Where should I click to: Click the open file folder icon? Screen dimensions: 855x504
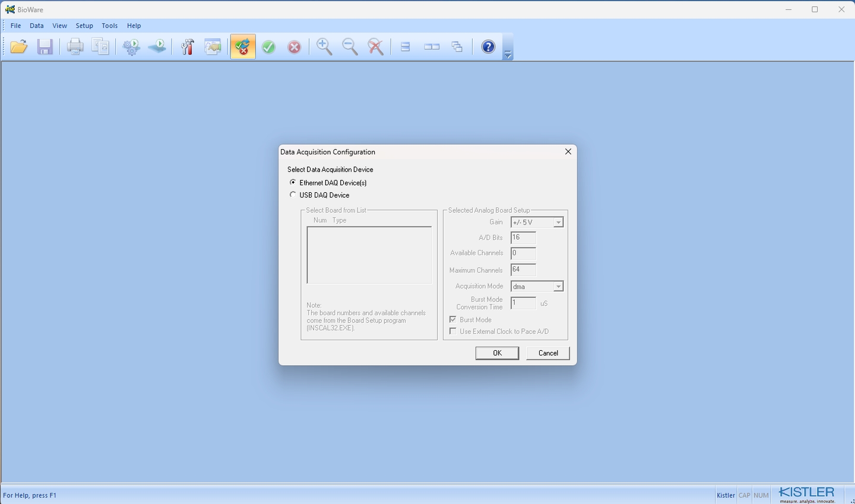tap(19, 47)
